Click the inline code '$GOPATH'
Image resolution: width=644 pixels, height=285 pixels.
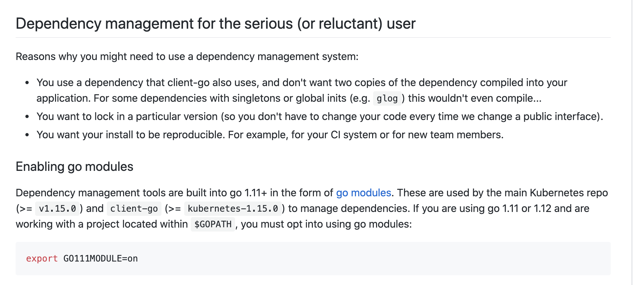[213, 224]
